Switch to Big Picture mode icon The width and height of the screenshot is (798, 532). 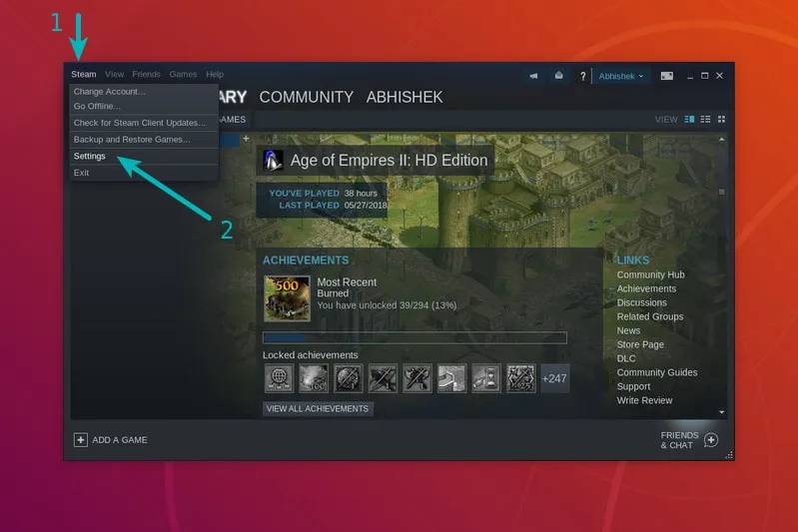(667, 76)
